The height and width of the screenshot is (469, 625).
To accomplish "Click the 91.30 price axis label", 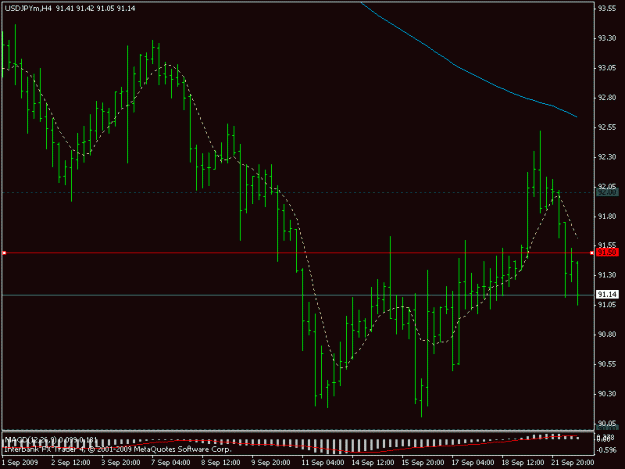I will point(607,275).
